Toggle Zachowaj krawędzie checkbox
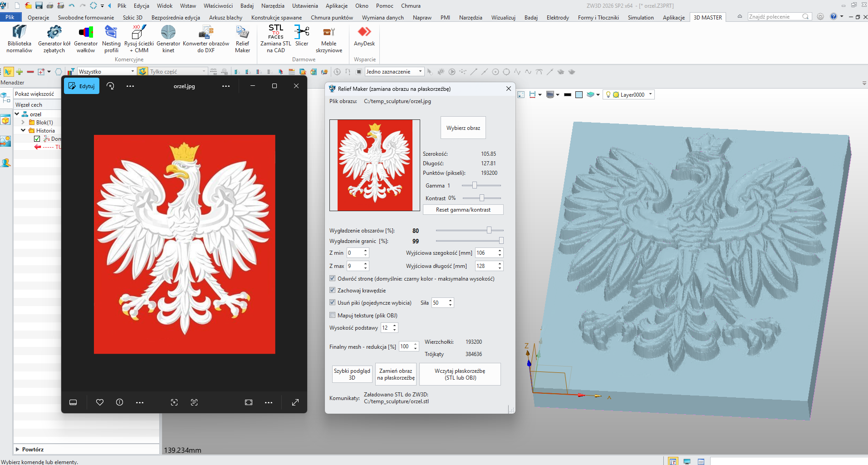The image size is (868, 465). tap(333, 290)
